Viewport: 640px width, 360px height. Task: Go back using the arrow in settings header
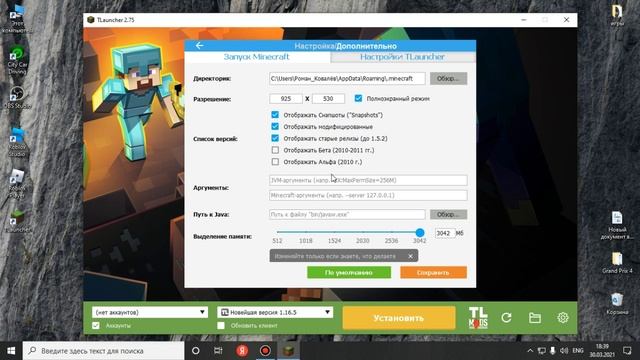(x=199, y=46)
